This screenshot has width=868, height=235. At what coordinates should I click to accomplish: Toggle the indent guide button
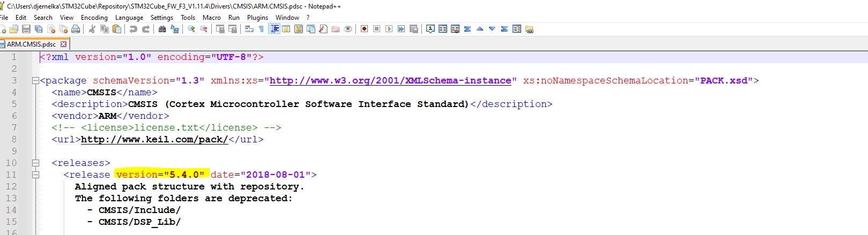pyautogui.click(x=275, y=29)
